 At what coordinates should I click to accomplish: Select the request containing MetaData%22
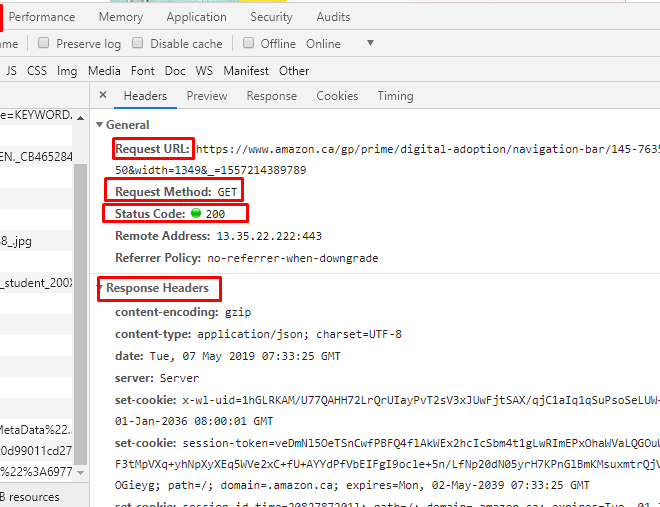click(36, 430)
